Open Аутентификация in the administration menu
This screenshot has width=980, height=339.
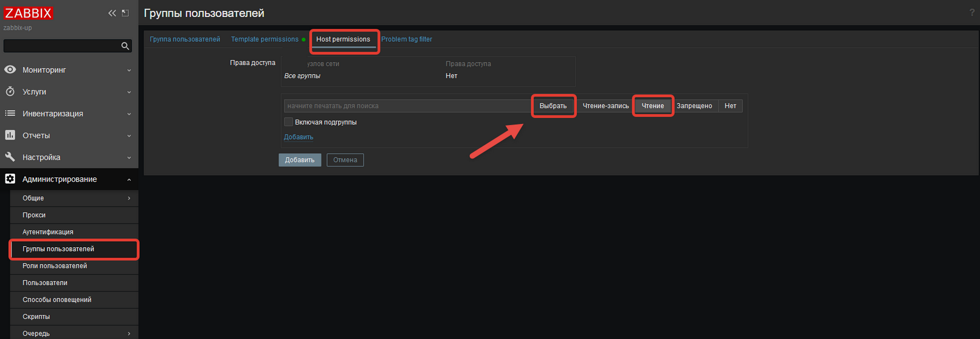click(74, 232)
